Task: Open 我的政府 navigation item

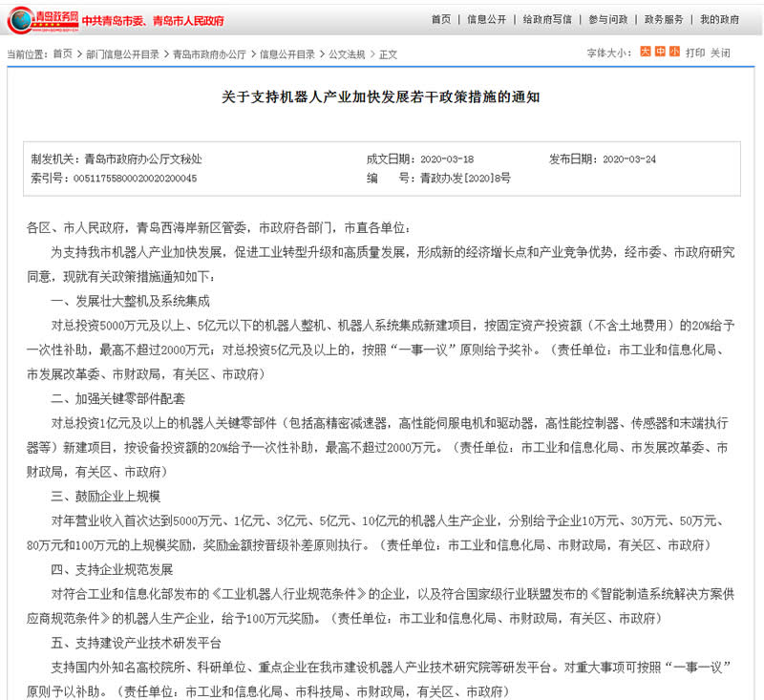Action: (x=719, y=19)
